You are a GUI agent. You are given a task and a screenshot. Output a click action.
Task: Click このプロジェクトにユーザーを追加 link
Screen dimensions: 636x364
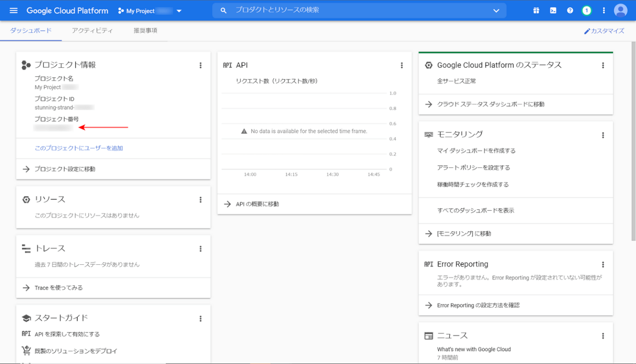point(79,148)
